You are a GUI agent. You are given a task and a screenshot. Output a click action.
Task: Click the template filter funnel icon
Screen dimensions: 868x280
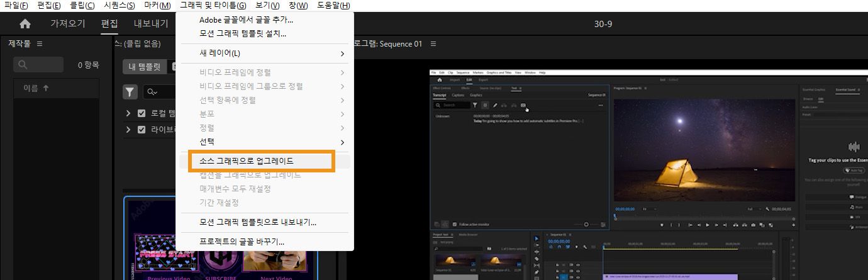pyautogui.click(x=130, y=92)
